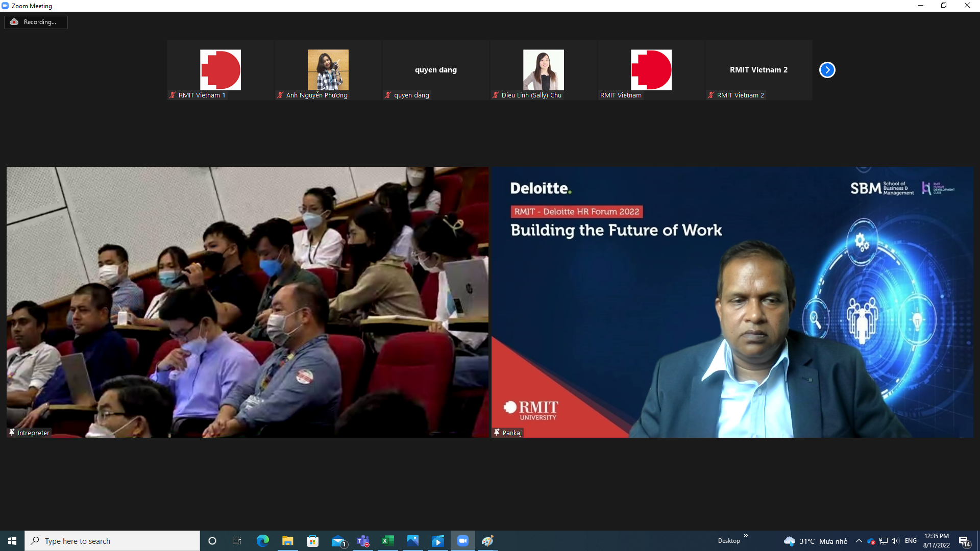
Task: Open the Action Center notifications icon
Action: [964, 541]
